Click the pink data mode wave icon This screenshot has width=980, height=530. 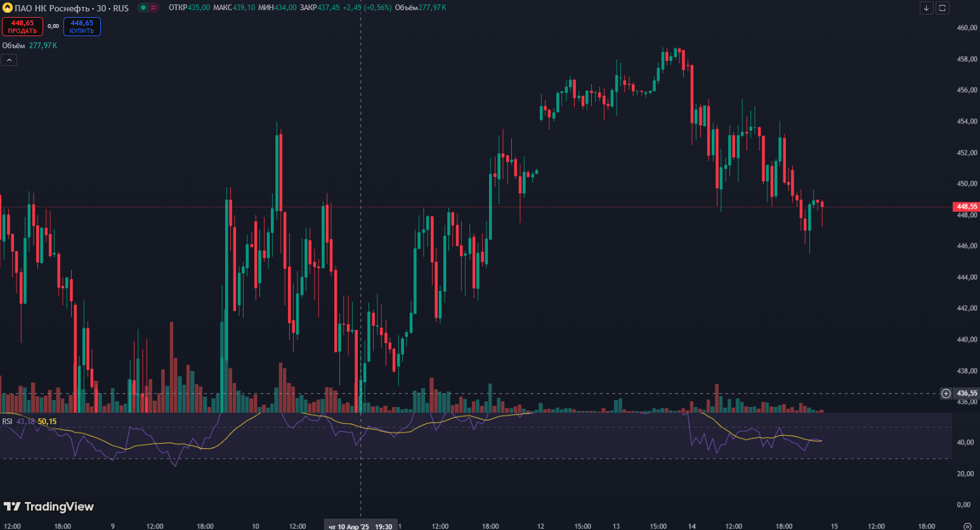pos(154,8)
